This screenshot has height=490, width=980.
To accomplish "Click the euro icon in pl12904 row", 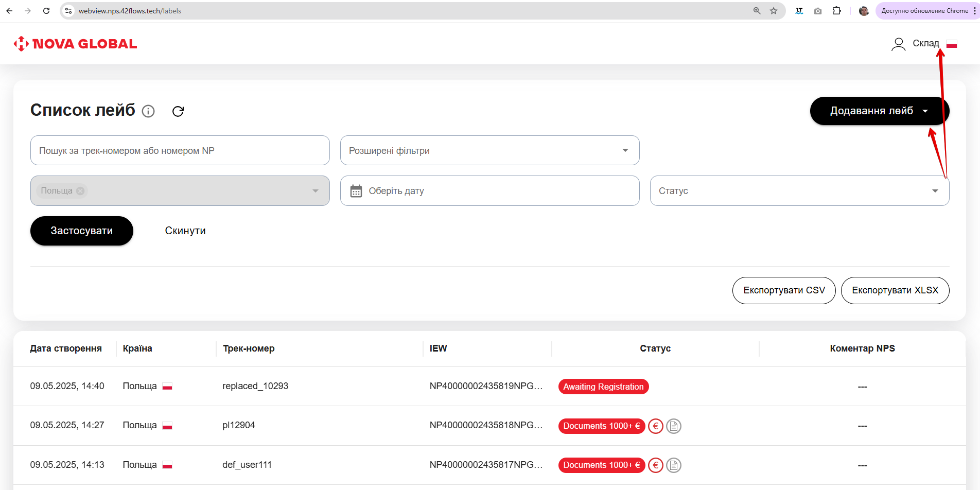I will click(655, 426).
